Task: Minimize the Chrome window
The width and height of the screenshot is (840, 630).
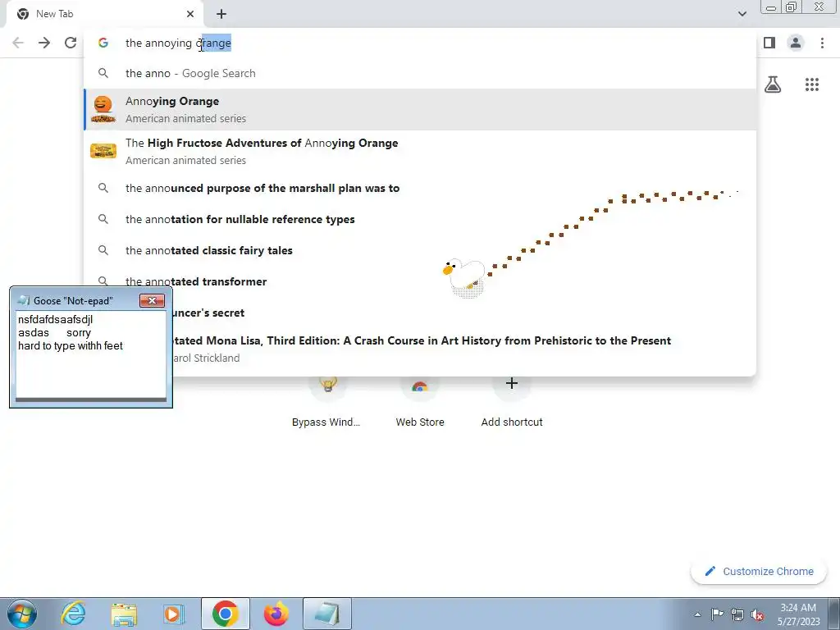Action: coord(771,7)
